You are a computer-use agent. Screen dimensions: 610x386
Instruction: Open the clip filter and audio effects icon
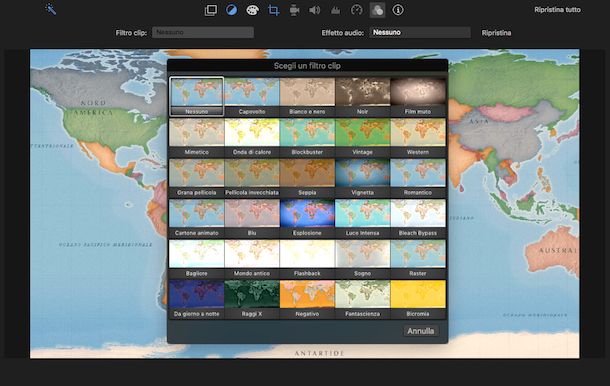point(377,10)
